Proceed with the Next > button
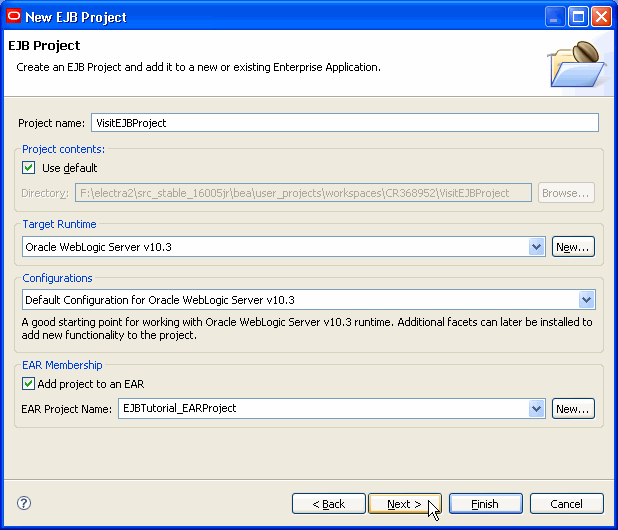Screen dimensions: 618x530 pos(405,504)
